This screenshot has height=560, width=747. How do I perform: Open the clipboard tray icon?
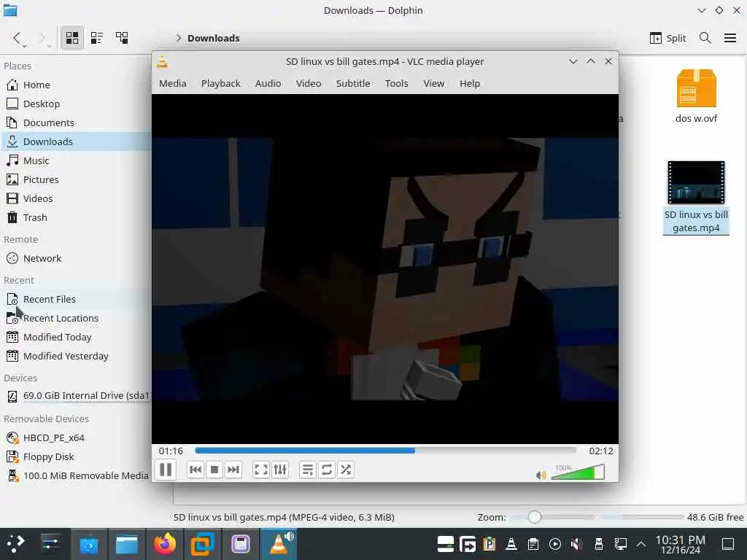[533, 544]
